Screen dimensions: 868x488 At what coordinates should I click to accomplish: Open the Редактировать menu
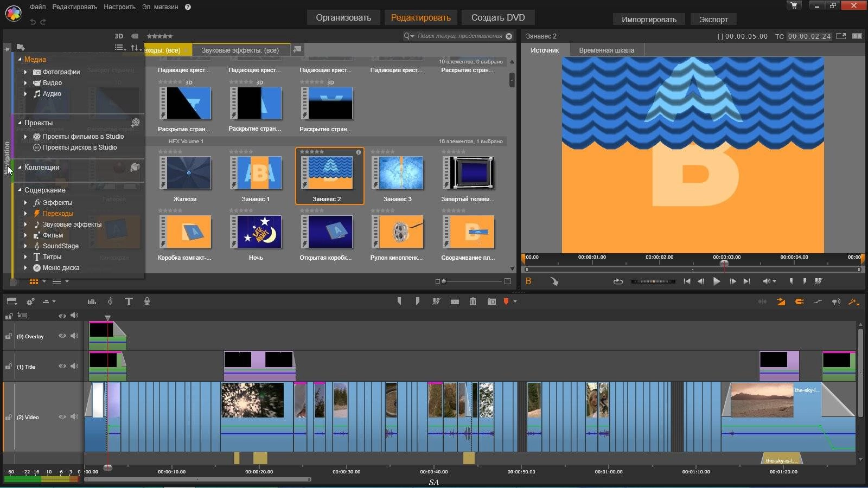pos(74,7)
